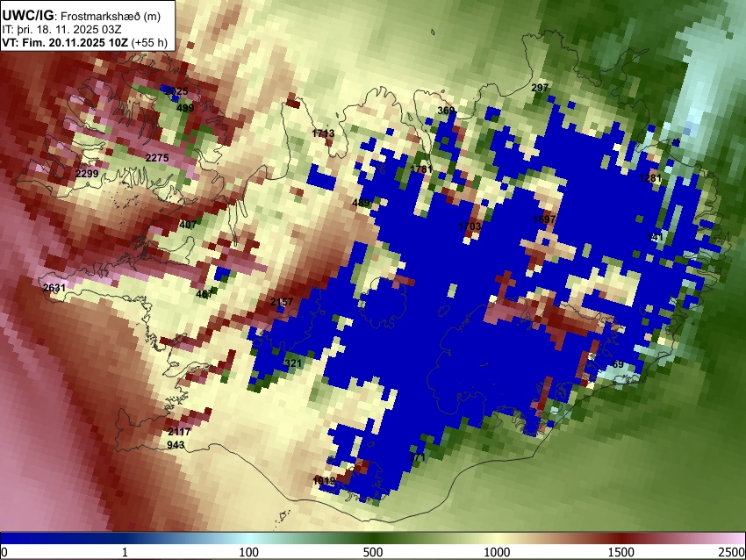Click the map value 489

(x=361, y=203)
